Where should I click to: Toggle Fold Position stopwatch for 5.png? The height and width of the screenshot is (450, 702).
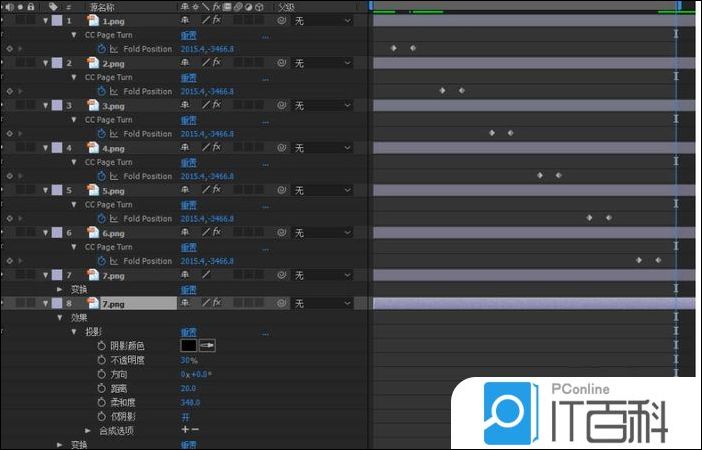click(x=101, y=219)
